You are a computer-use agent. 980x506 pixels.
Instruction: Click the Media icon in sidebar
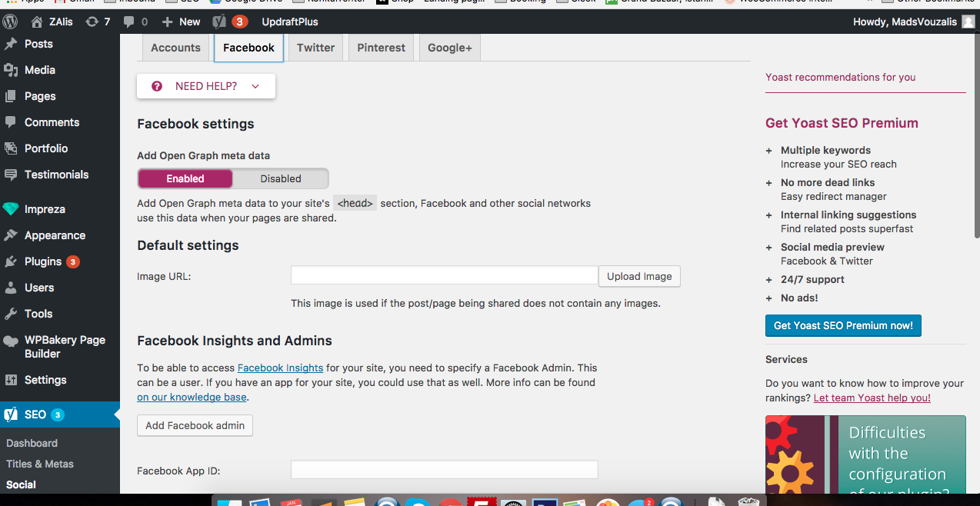tap(11, 70)
